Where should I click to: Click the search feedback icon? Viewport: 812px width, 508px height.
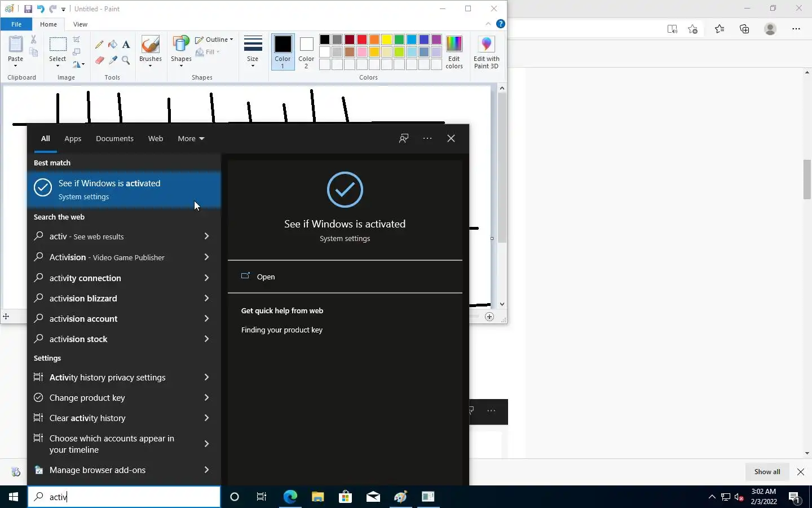[x=404, y=138]
